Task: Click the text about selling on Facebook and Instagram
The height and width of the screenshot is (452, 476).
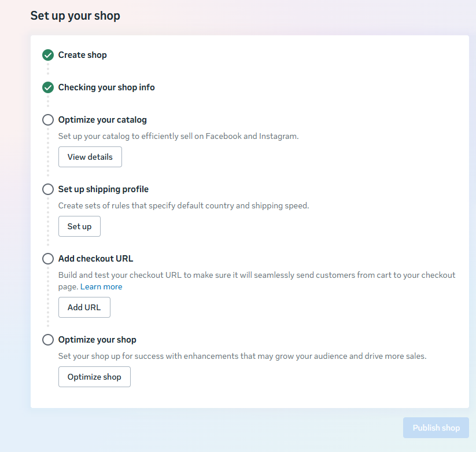Action: click(x=179, y=136)
